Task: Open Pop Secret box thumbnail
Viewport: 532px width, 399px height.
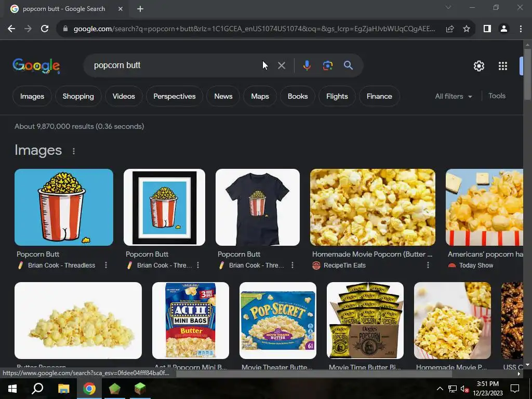Action: (278, 321)
